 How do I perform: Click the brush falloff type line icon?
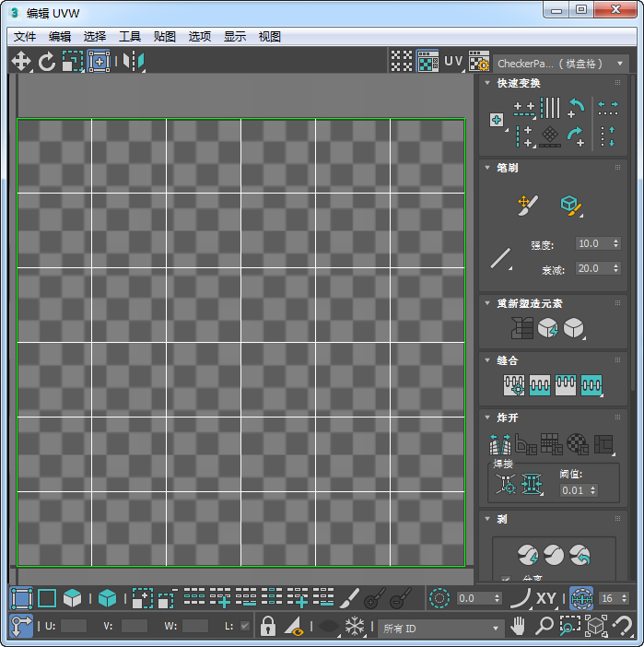tap(501, 258)
